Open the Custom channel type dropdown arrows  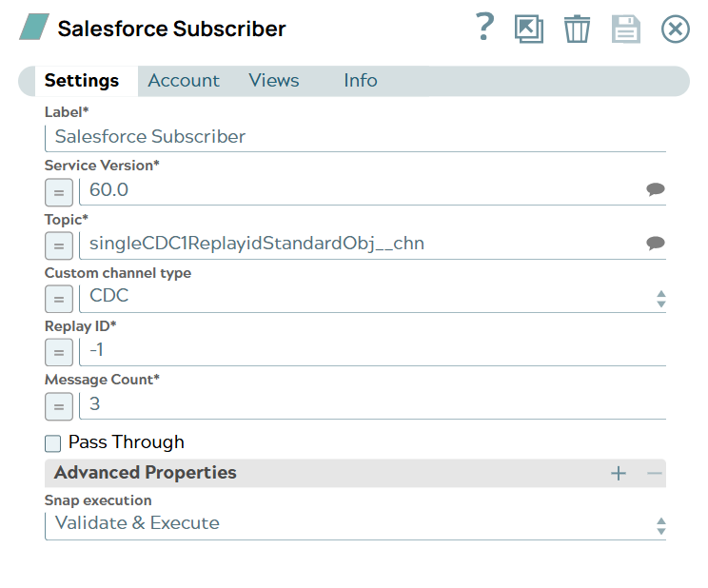(x=661, y=299)
